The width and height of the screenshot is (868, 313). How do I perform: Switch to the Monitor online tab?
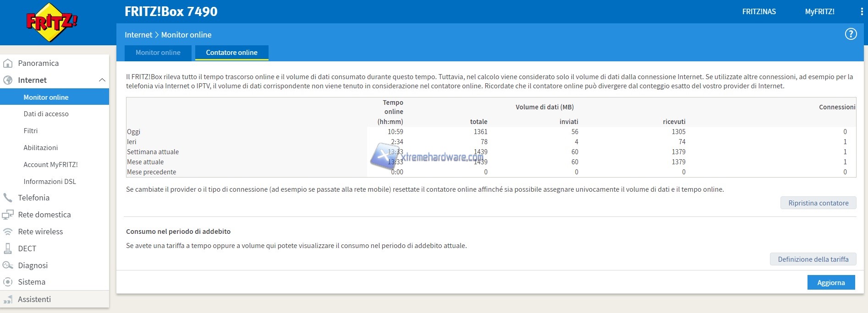158,53
